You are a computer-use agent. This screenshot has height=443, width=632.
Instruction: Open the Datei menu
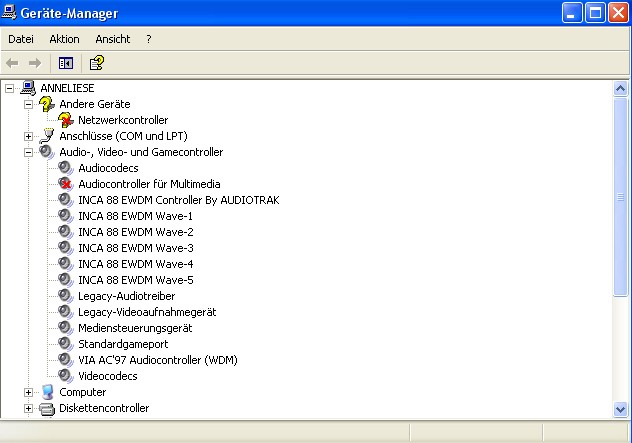pyautogui.click(x=21, y=39)
